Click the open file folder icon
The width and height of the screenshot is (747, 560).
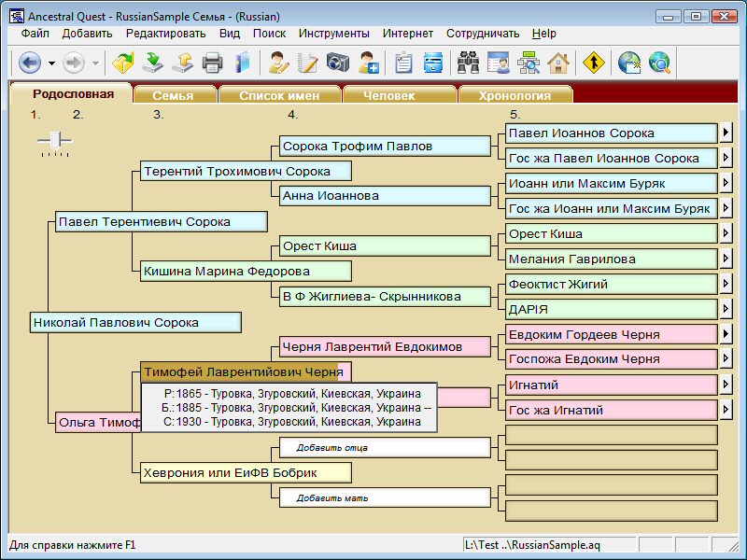[123, 63]
